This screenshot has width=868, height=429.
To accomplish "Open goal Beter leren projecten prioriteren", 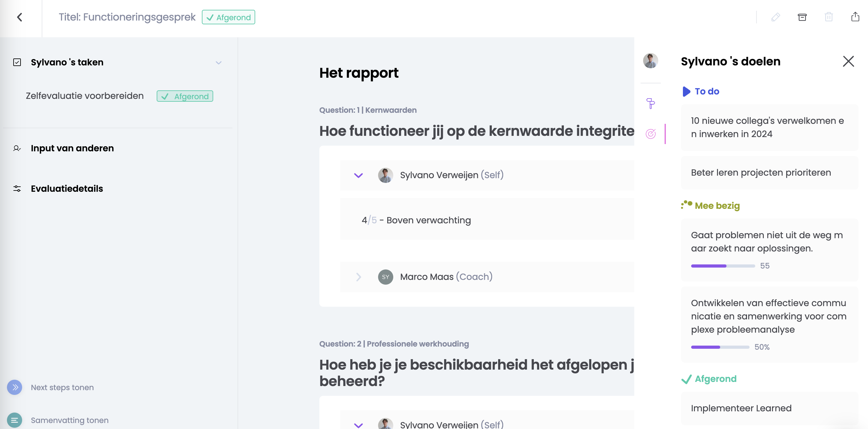I will click(x=761, y=172).
